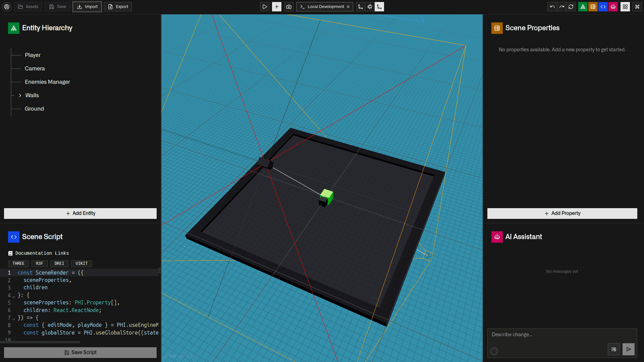Click the redo arrow icon

tap(561, 7)
